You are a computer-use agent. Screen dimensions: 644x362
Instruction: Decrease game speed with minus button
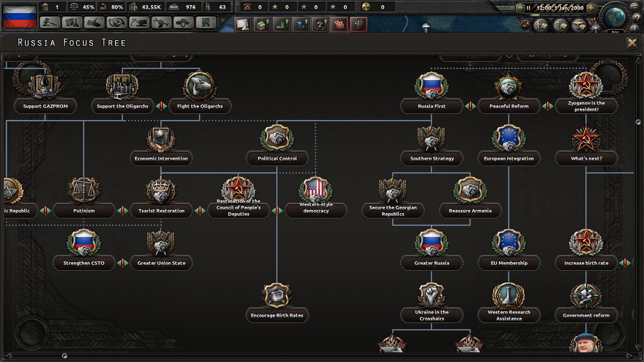[x=520, y=8]
